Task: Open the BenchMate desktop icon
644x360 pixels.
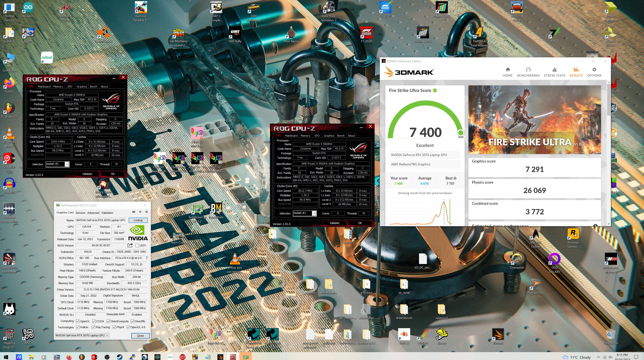Action: coord(216,211)
